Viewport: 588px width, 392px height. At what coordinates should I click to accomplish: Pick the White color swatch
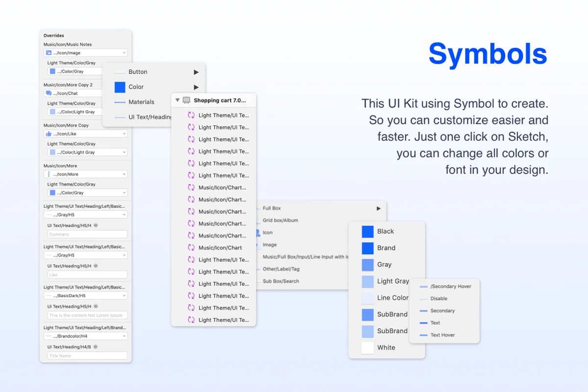click(367, 347)
